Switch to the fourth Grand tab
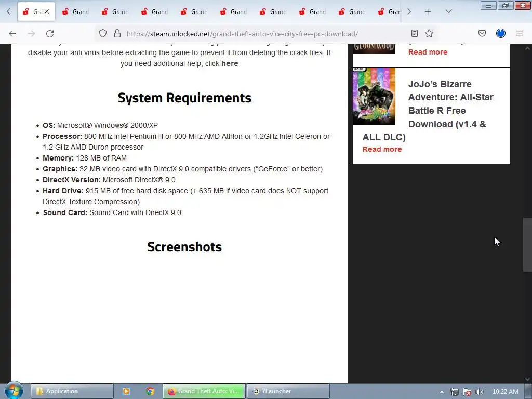The height and width of the screenshot is (399, 532). tap(154, 12)
